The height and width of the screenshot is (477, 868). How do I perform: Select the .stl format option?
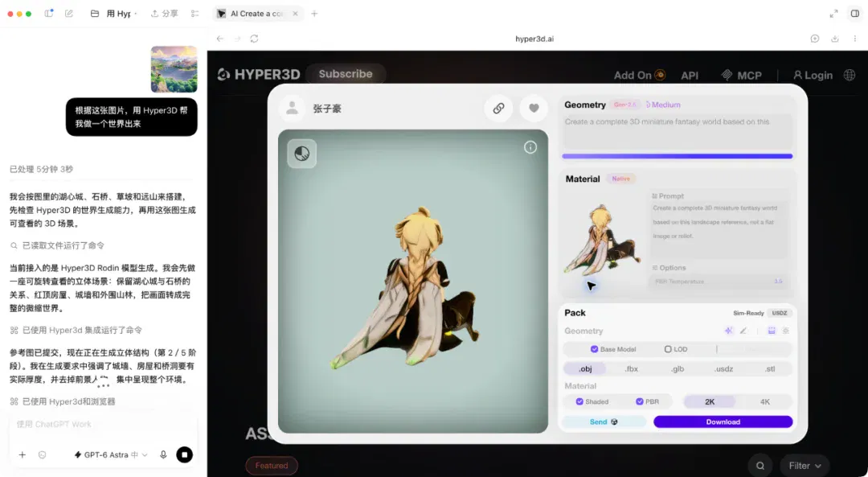coord(769,368)
